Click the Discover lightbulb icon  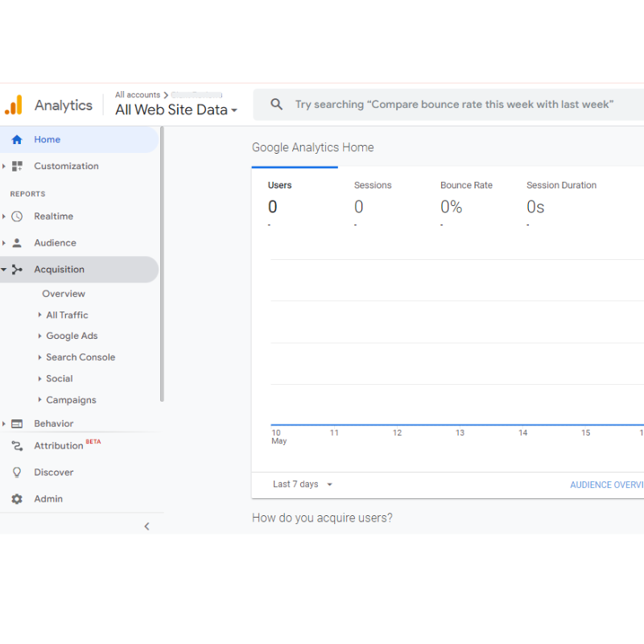pyautogui.click(x=17, y=473)
